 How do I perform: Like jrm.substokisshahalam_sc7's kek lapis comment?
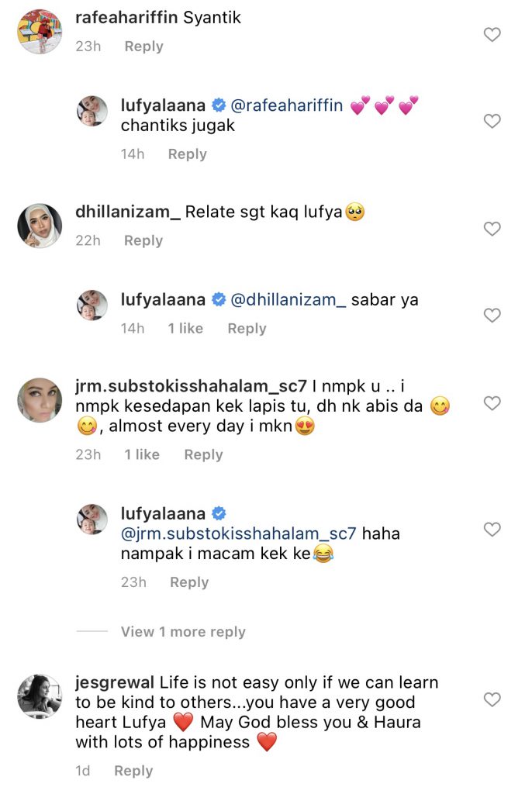click(x=492, y=403)
